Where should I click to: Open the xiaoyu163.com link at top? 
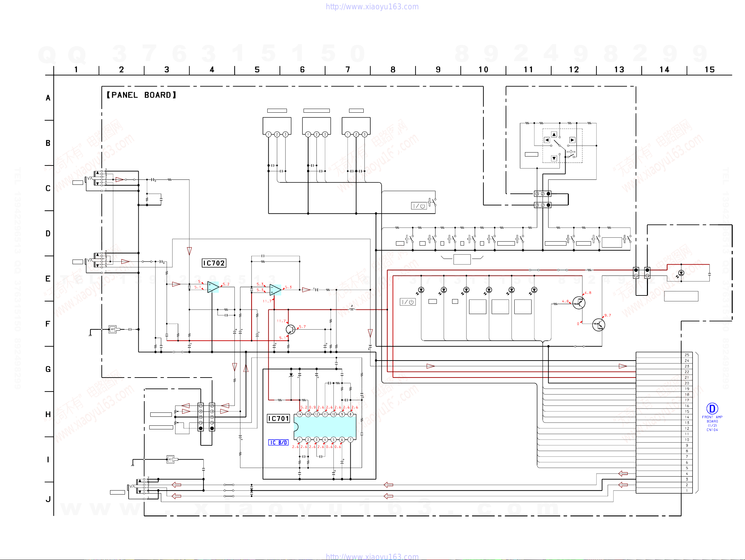372,7
